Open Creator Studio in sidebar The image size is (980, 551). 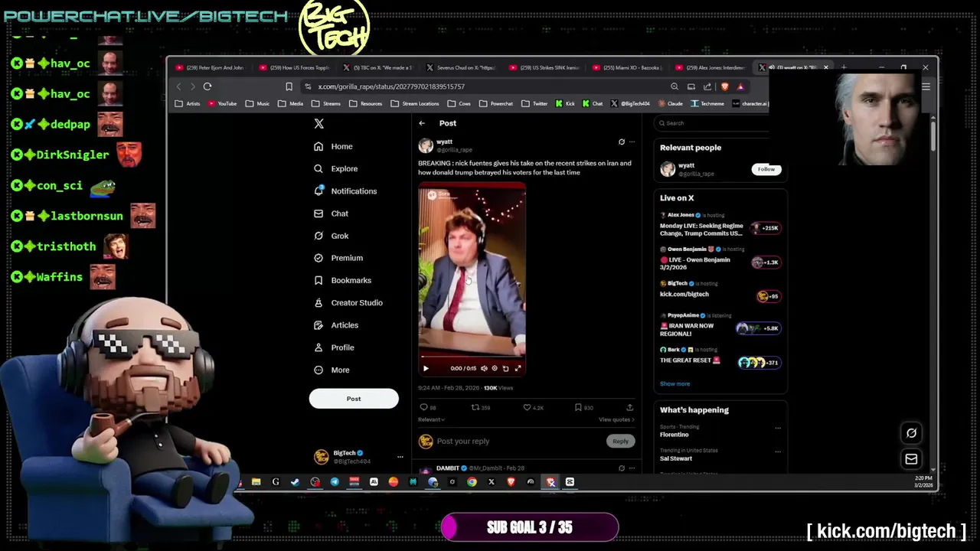348,303
